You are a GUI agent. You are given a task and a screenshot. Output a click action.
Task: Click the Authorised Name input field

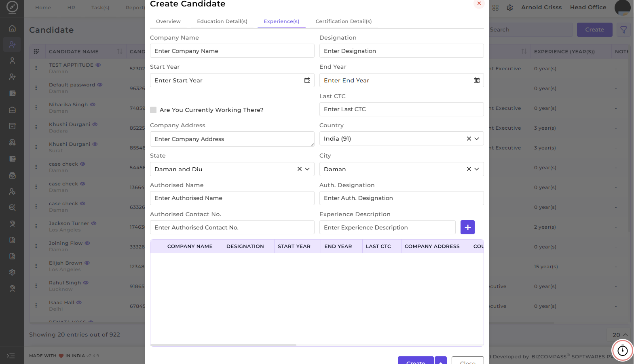(232, 198)
